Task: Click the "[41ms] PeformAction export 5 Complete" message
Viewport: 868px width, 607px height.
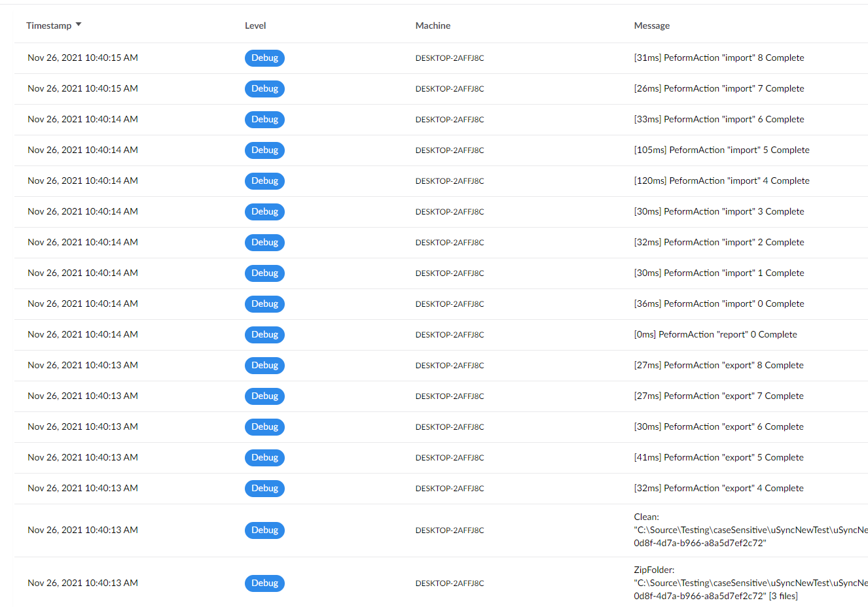Action: (718, 457)
